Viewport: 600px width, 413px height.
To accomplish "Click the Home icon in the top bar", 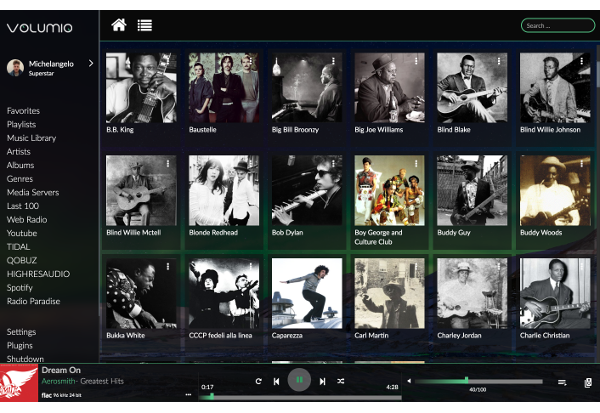I will [119, 25].
